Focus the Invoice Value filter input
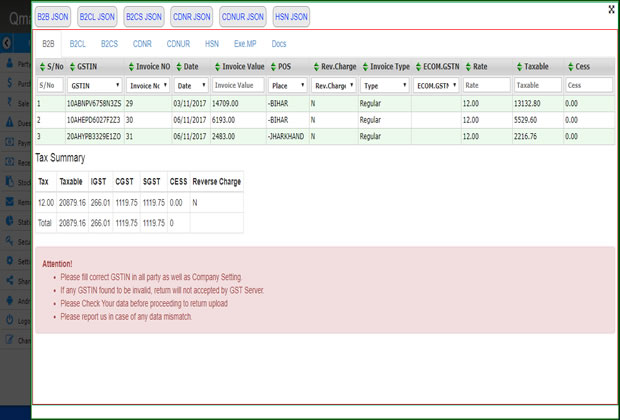The height and width of the screenshot is (420, 620). point(238,85)
